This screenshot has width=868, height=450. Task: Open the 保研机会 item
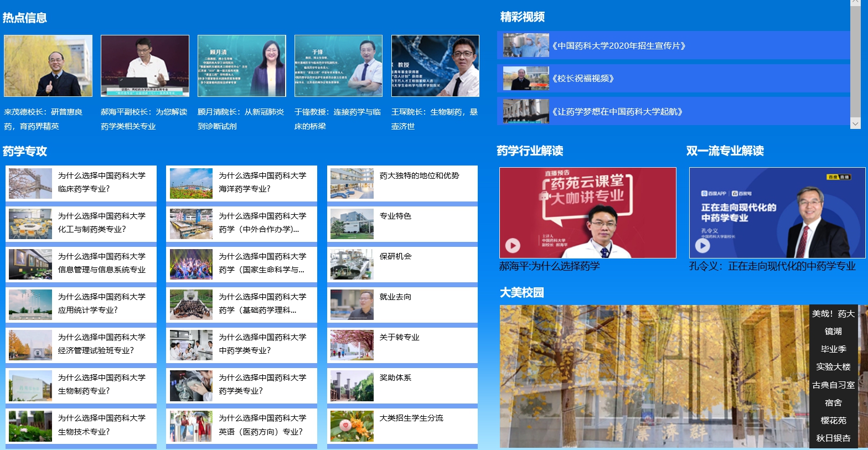pos(395,257)
